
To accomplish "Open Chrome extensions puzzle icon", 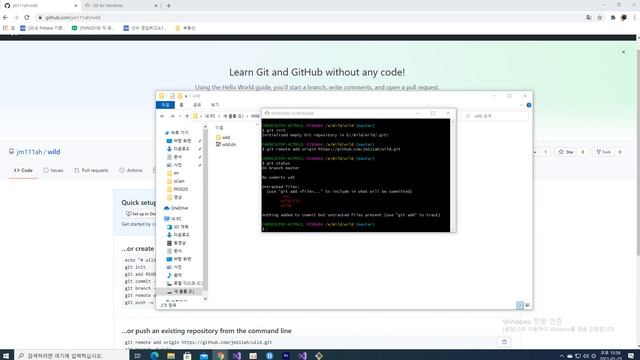I will click(613, 18).
